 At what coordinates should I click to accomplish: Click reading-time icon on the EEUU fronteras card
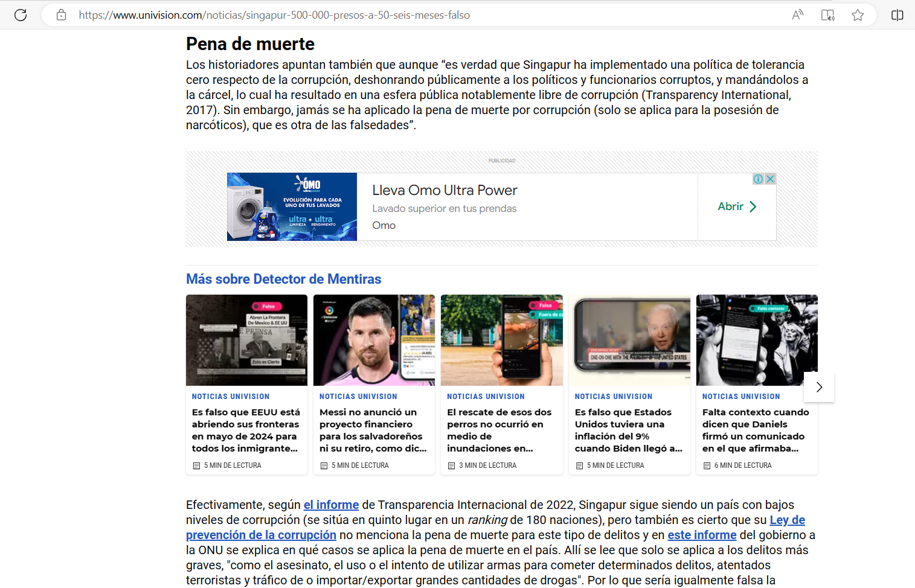coord(196,465)
